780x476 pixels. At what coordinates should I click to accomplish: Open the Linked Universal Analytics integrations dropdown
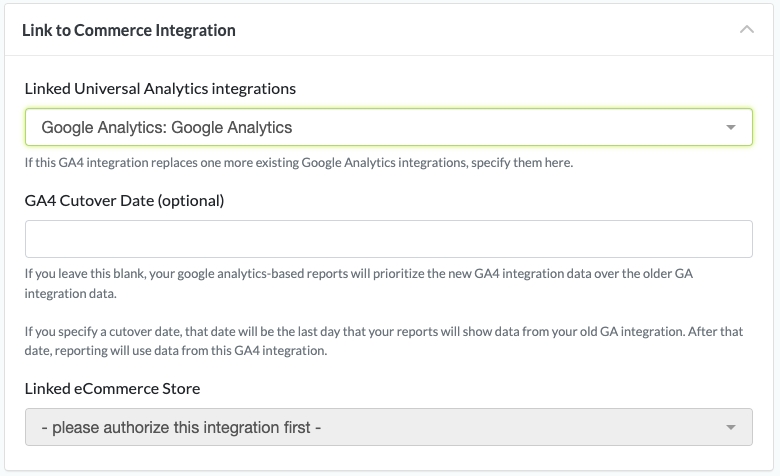coord(388,128)
